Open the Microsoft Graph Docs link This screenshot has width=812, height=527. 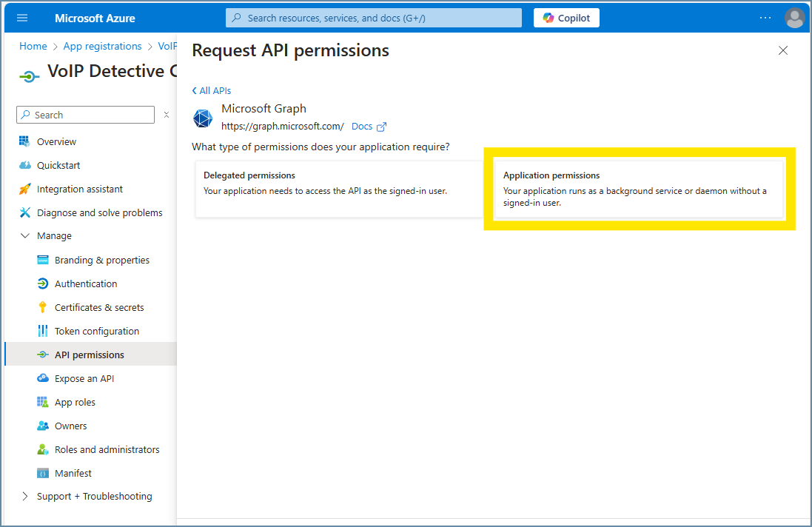coord(362,127)
